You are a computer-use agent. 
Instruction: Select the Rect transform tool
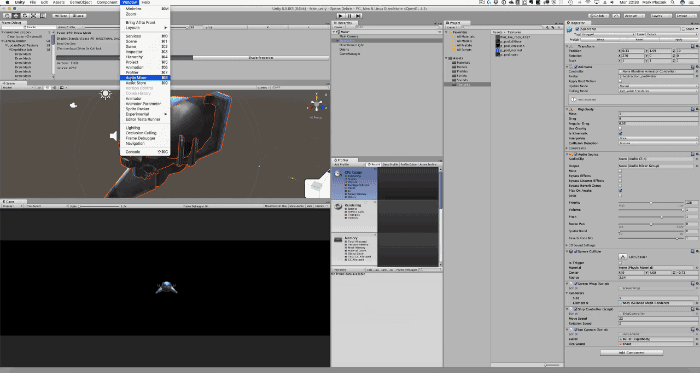[43, 16]
